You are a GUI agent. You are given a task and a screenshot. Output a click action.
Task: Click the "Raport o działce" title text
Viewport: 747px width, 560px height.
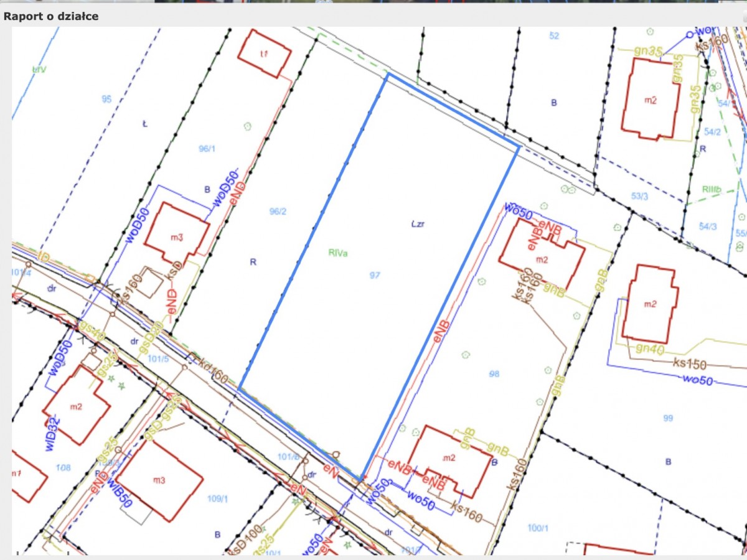tap(51, 16)
